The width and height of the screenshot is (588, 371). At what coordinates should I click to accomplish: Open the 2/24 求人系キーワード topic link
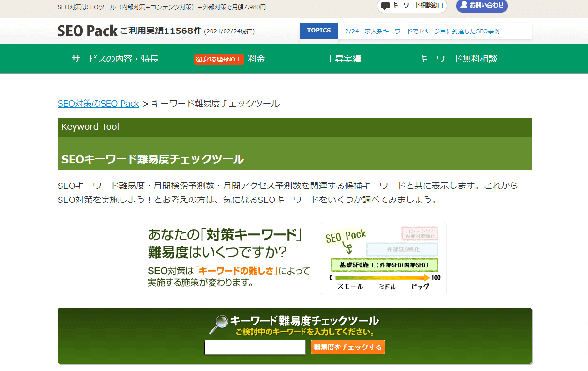tap(422, 31)
